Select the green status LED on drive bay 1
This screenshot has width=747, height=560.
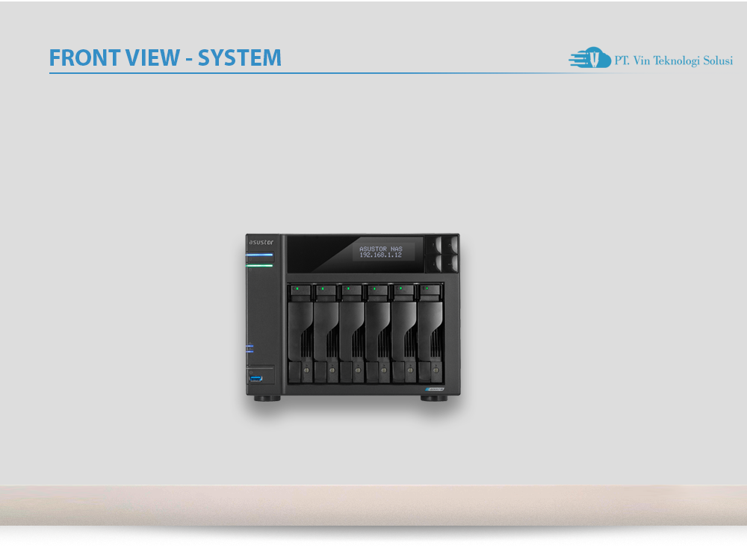297,288
